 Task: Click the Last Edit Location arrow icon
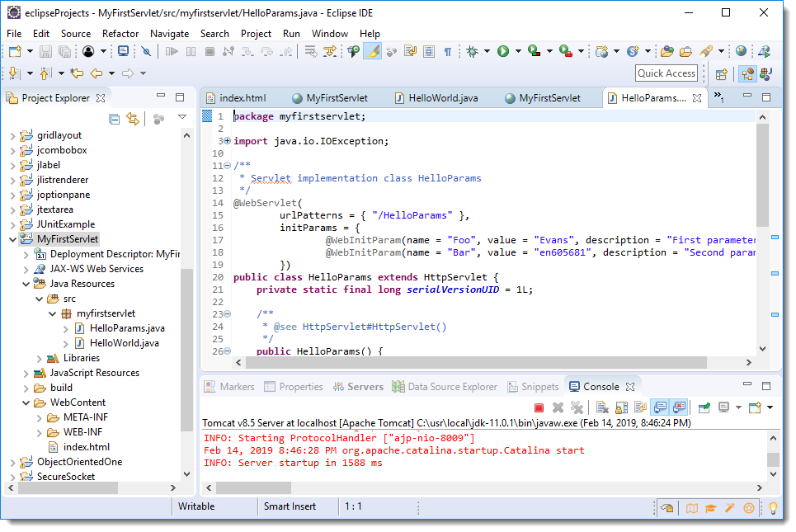(x=78, y=73)
